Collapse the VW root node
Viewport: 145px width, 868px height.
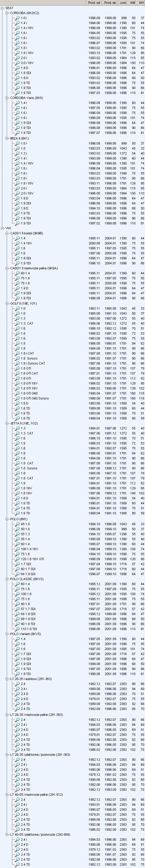(3, 228)
